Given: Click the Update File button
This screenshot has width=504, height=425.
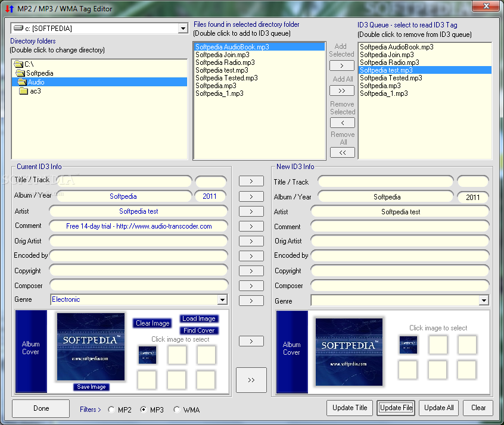Looking at the screenshot, I should (396, 408).
